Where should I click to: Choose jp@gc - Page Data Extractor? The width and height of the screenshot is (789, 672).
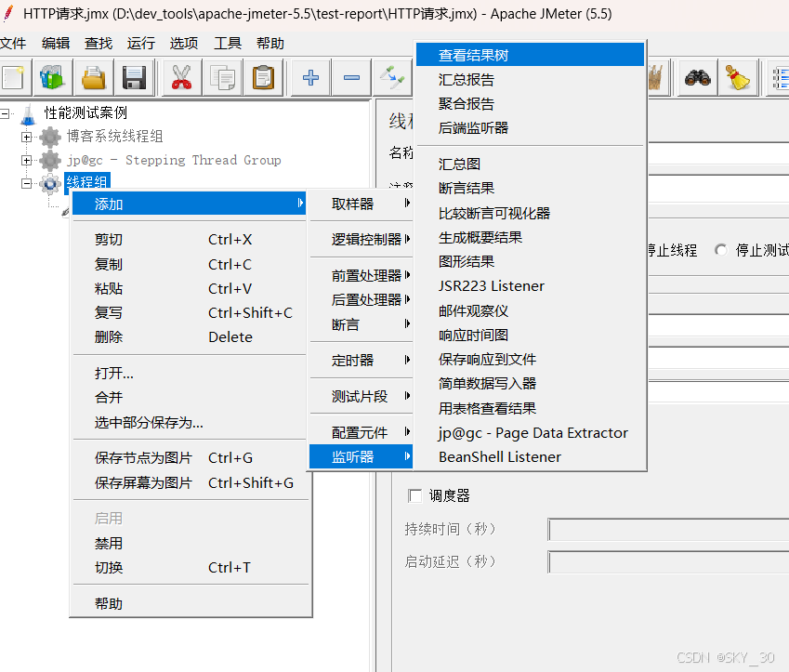click(x=530, y=432)
